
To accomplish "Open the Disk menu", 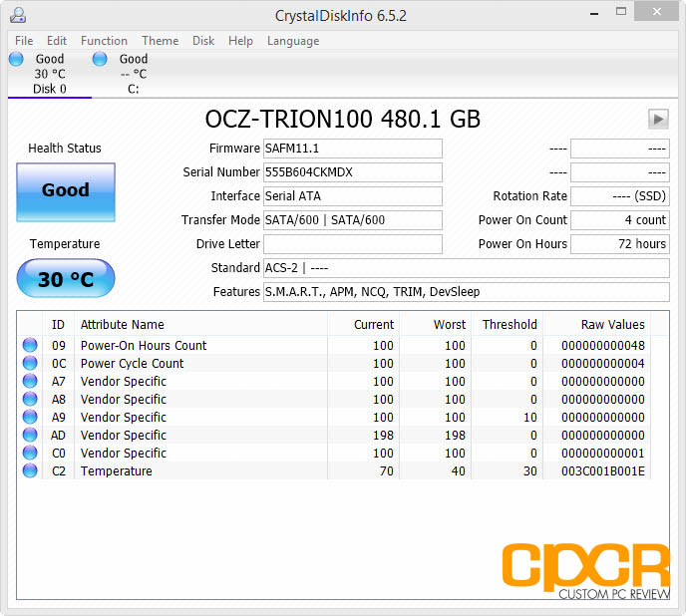I will 203,41.
